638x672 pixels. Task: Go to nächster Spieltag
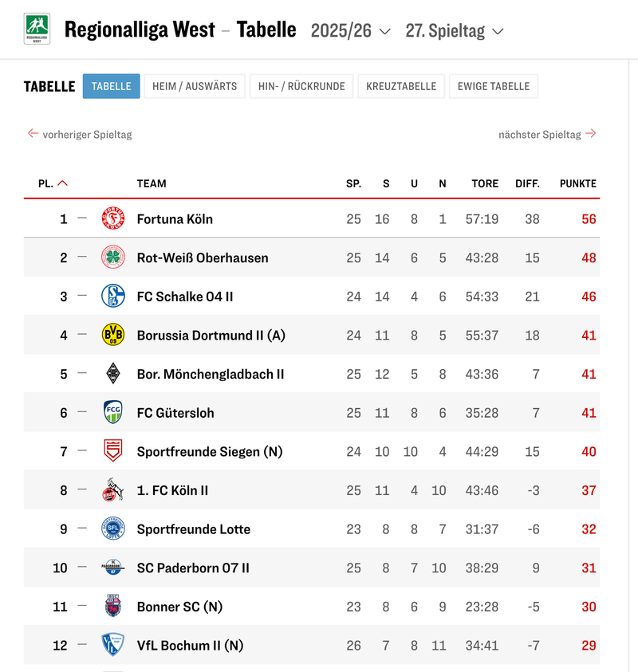[547, 134]
